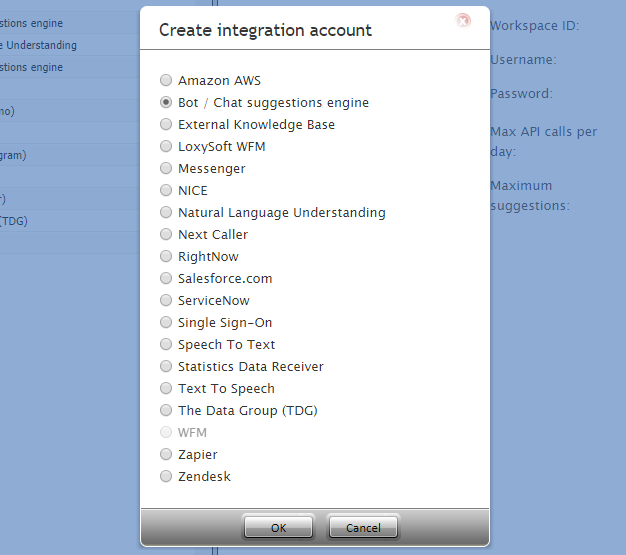Click the Username label in background panel
This screenshot has width=626, height=555.
pos(523,59)
